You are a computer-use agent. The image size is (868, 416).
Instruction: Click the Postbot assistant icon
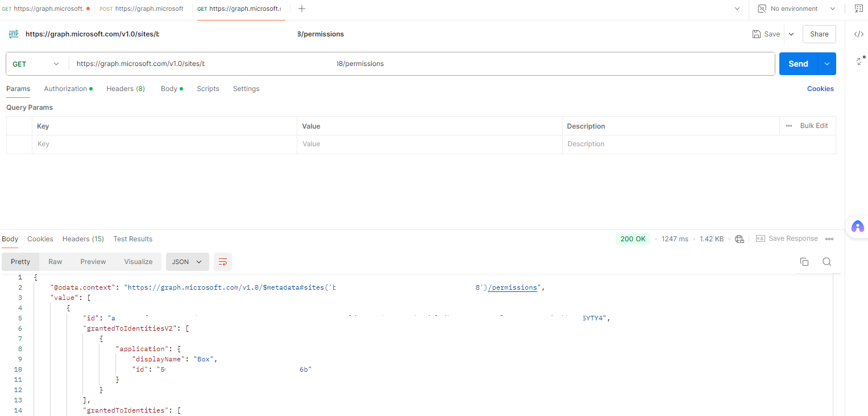tap(857, 226)
